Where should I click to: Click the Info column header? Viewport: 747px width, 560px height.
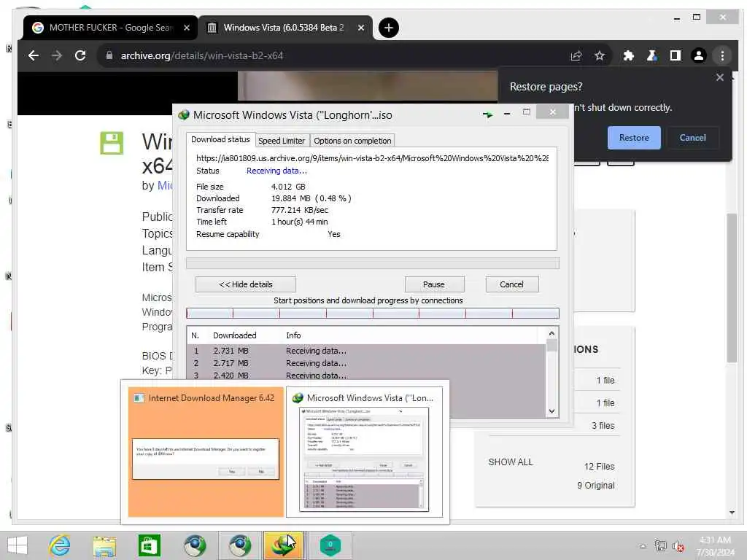point(293,335)
